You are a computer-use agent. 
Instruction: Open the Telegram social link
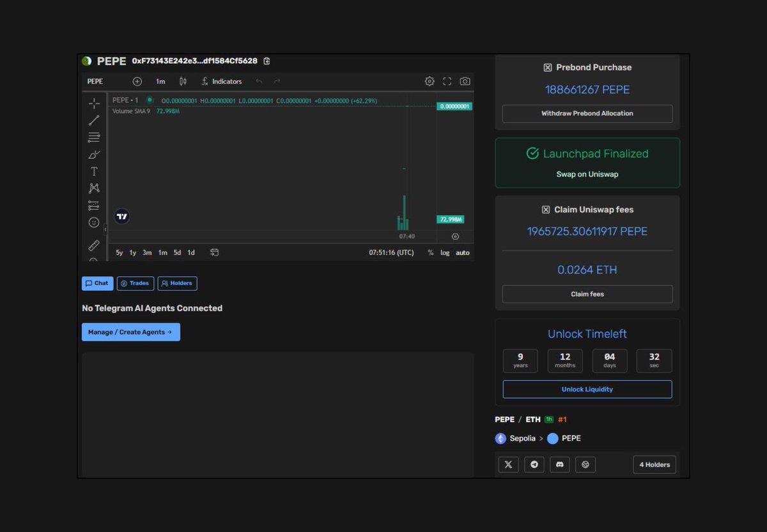pos(534,464)
